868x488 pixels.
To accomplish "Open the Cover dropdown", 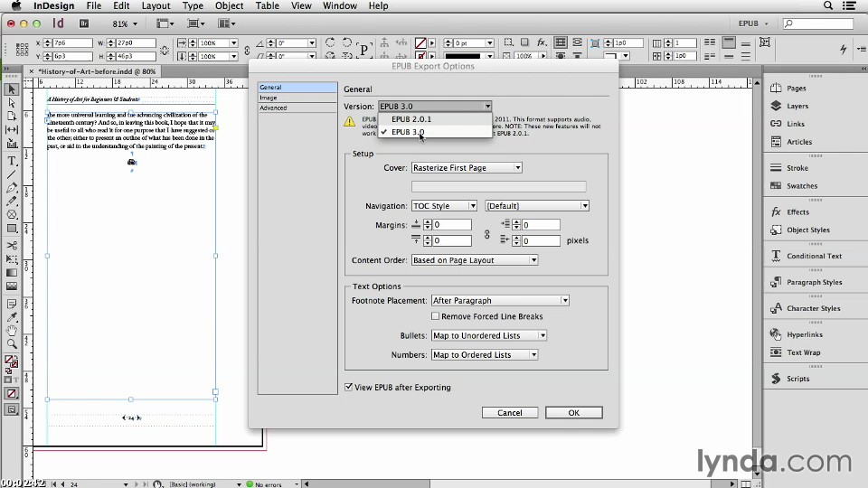I will [x=467, y=168].
